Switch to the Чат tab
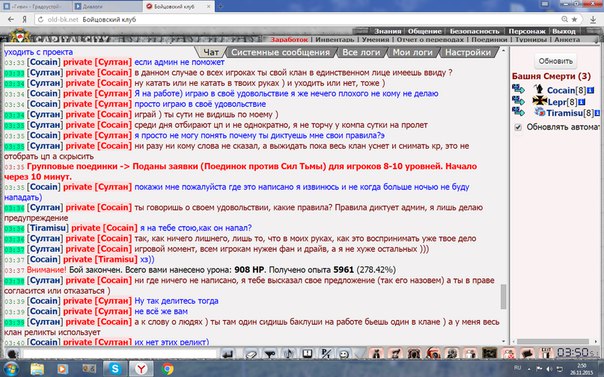This screenshot has height=377, width=604. [x=211, y=52]
